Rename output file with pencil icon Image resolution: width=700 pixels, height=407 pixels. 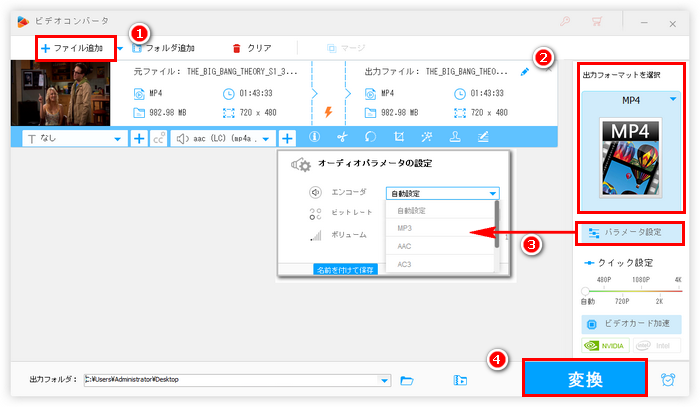[x=526, y=72]
